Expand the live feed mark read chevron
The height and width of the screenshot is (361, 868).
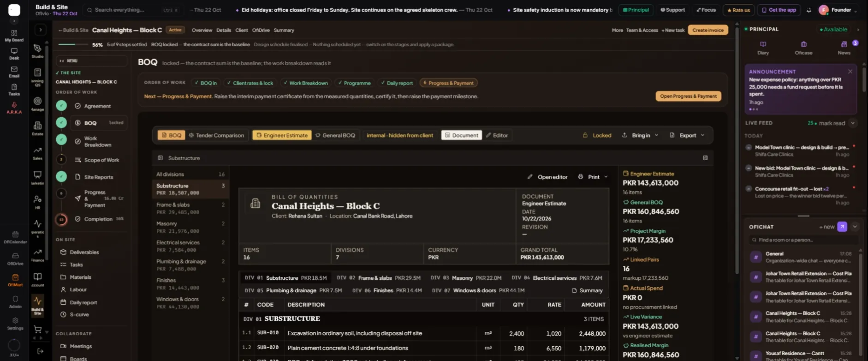click(x=853, y=123)
